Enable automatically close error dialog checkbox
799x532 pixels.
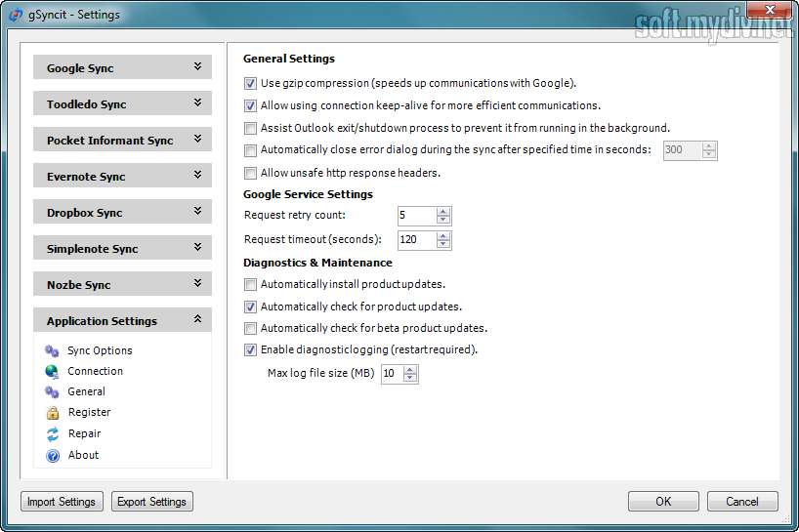point(250,150)
